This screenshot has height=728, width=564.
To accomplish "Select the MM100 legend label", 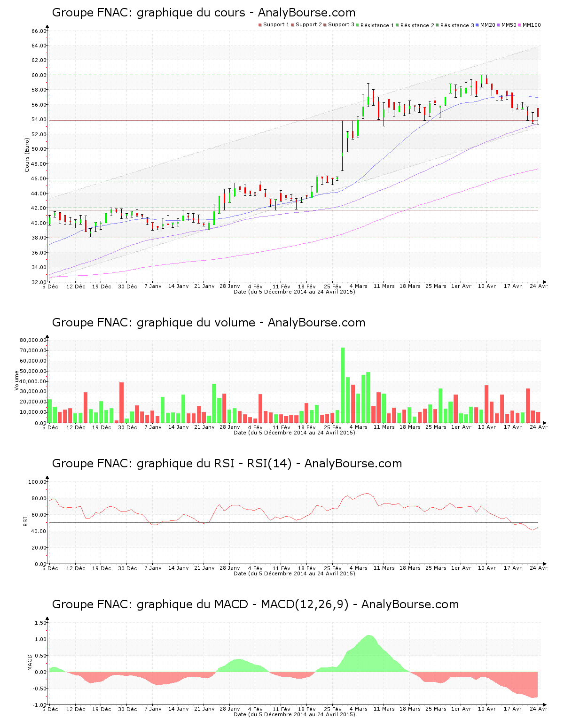I will tap(532, 25).
